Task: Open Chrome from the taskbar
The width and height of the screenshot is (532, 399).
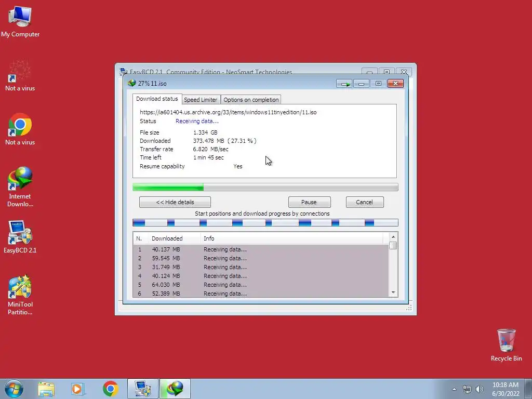Action: 110,389
